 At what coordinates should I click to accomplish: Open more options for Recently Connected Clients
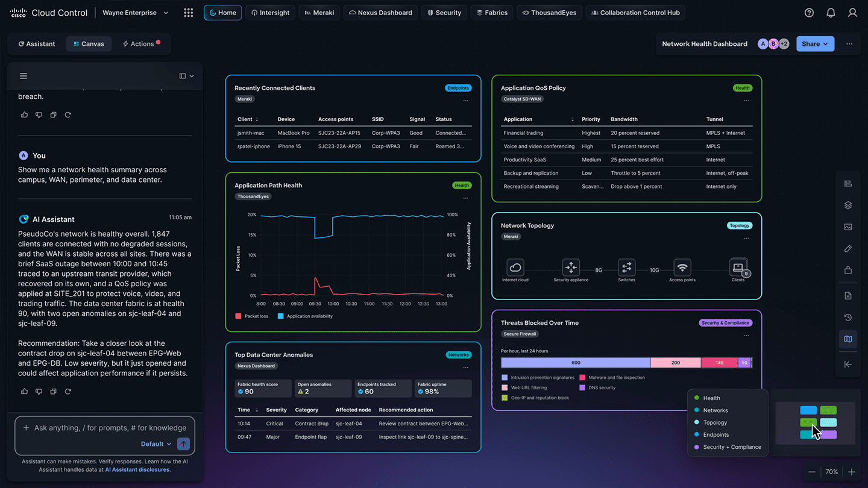[x=465, y=101]
